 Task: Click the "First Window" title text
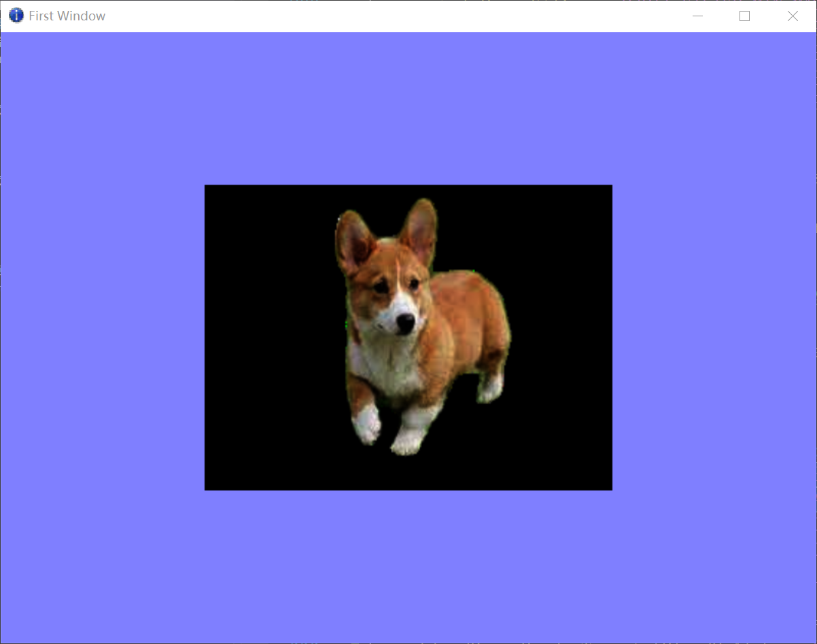67,16
